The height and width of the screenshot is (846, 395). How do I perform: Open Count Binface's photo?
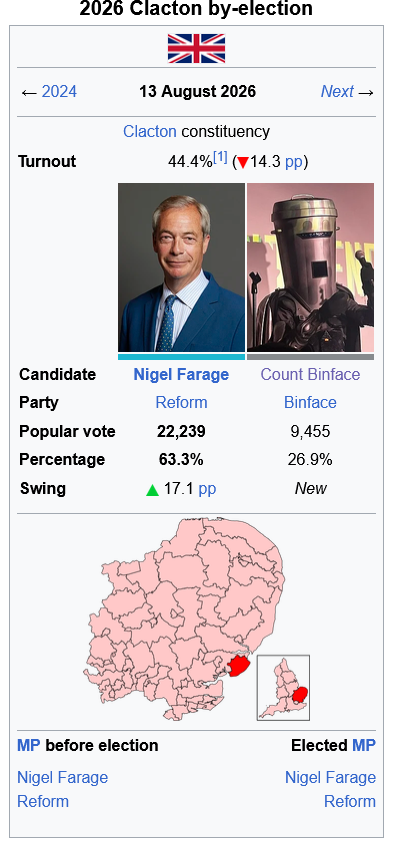(x=310, y=268)
